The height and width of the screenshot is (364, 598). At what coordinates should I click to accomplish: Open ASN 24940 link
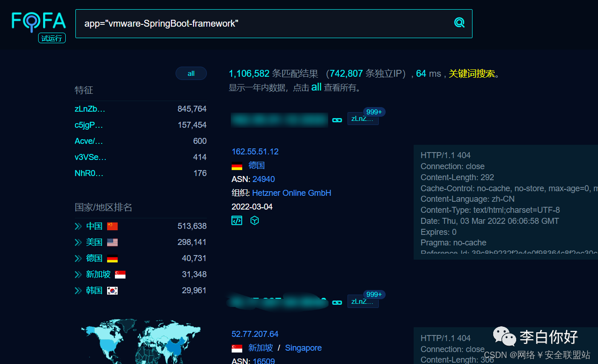coord(264,179)
